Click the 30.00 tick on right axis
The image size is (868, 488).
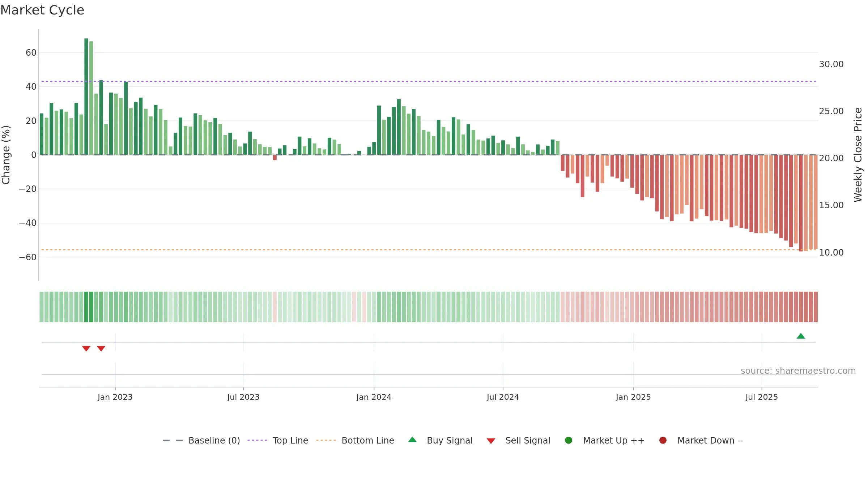(831, 64)
